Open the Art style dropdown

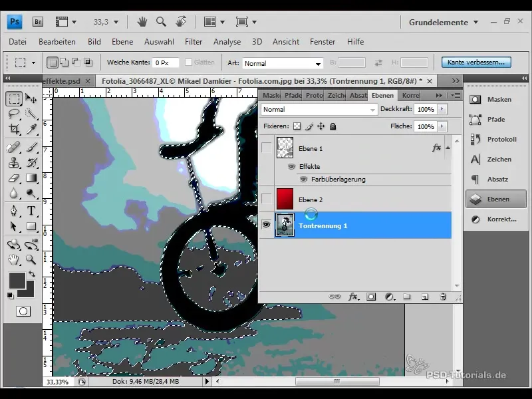click(282, 63)
